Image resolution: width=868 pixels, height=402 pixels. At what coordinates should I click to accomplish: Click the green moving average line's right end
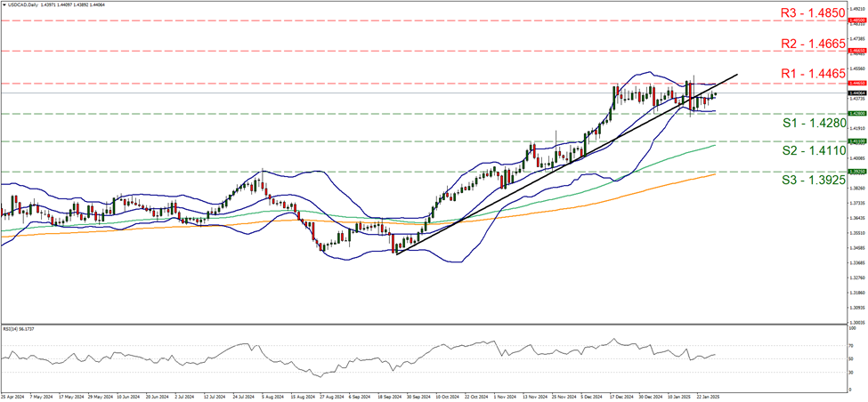716,146
